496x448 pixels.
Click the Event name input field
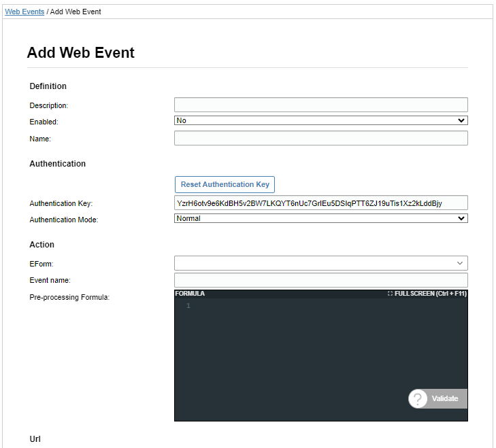coord(320,280)
